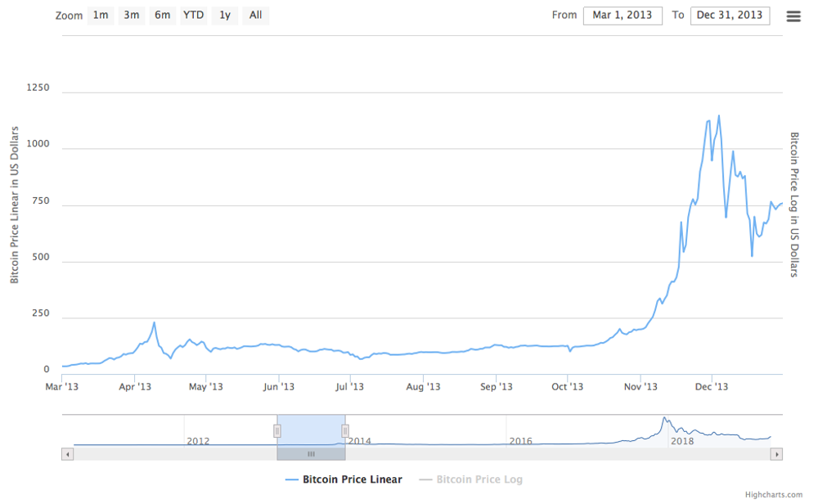Click the navigator left scroll arrow
Image resolution: width=818 pixels, height=504 pixels.
67,454
